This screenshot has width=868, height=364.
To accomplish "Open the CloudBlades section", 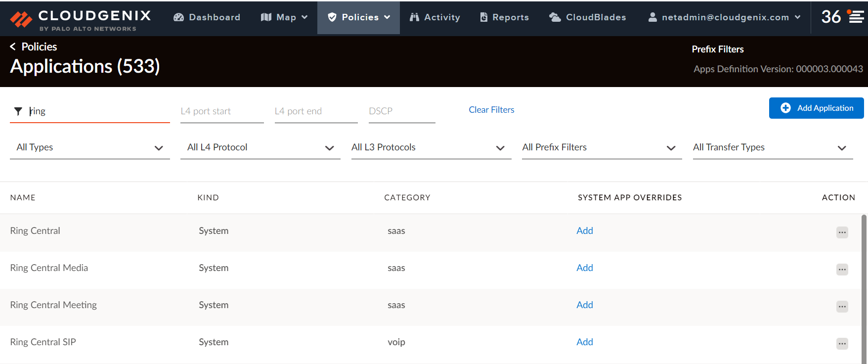I will click(588, 17).
